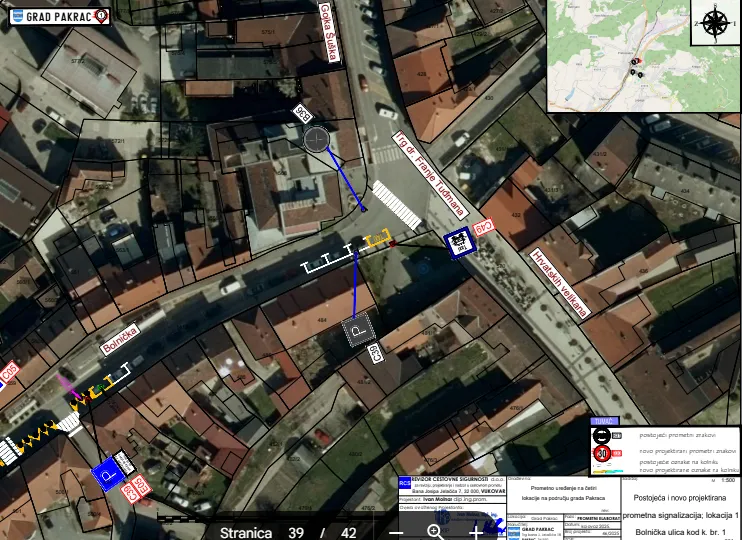Click the blue parking sign near C39 E05
The image size is (742, 540).
108,473
